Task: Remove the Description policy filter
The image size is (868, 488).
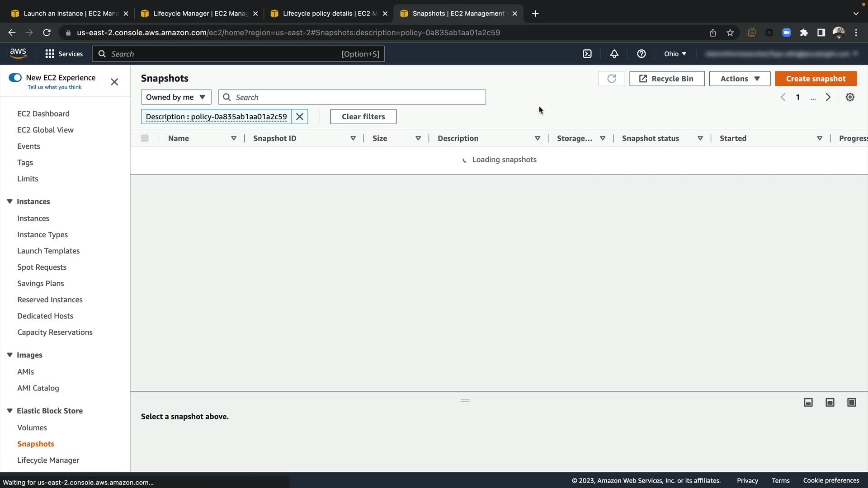Action: click(x=300, y=117)
